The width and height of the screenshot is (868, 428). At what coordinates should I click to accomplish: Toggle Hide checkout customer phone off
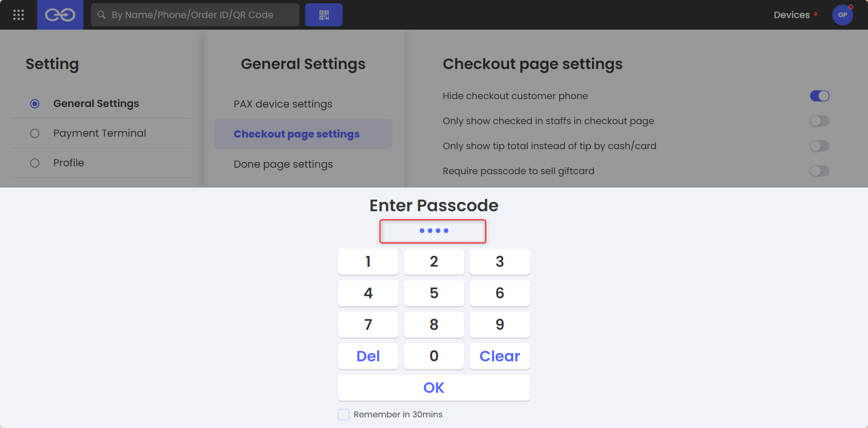(x=819, y=96)
